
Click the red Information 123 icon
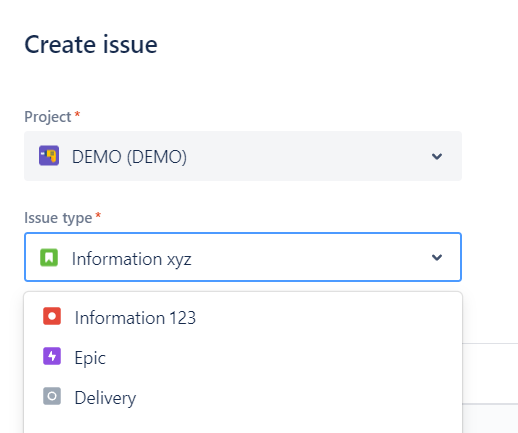point(52,316)
